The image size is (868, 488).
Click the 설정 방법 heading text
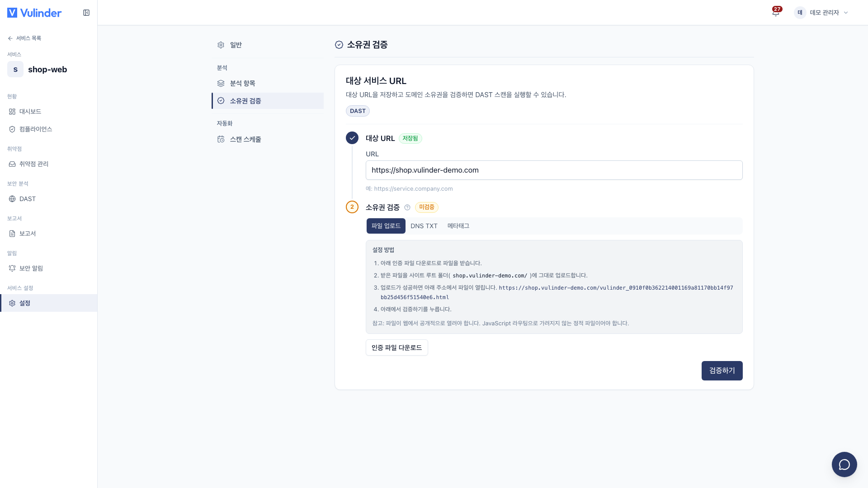click(383, 250)
